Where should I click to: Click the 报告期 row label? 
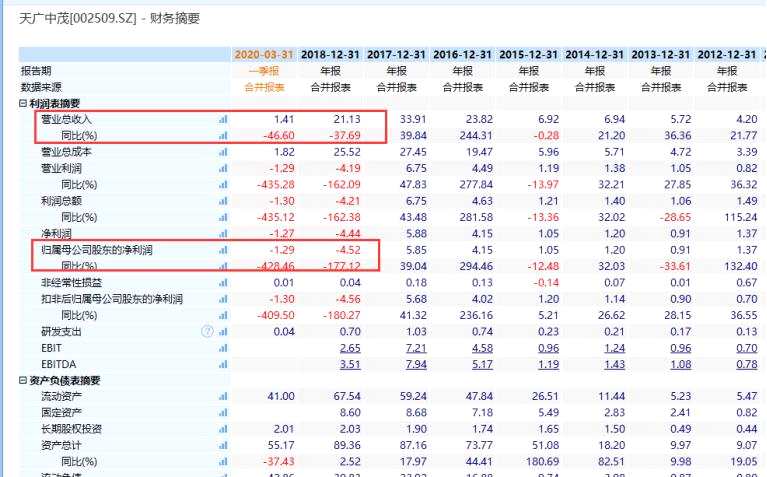coord(36,71)
